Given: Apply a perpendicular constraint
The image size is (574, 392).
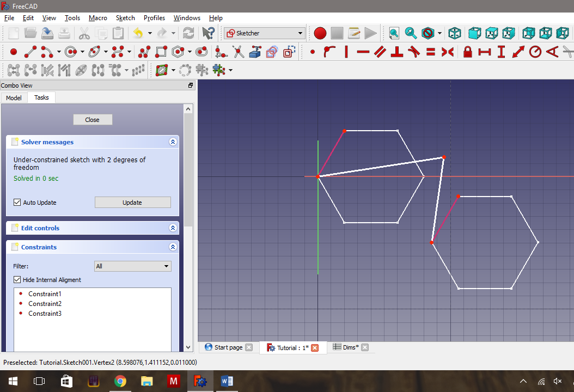Looking at the screenshot, I should click(397, 51).
